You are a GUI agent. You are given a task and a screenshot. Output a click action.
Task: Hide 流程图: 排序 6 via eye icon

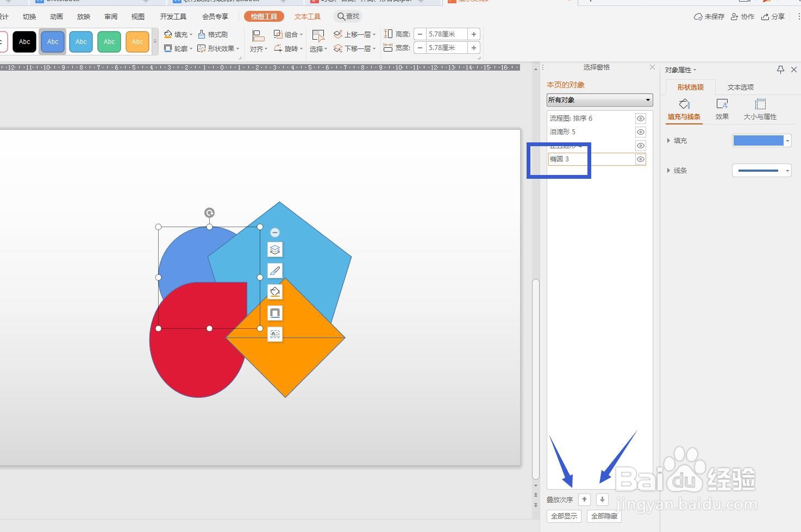point(641,118)
